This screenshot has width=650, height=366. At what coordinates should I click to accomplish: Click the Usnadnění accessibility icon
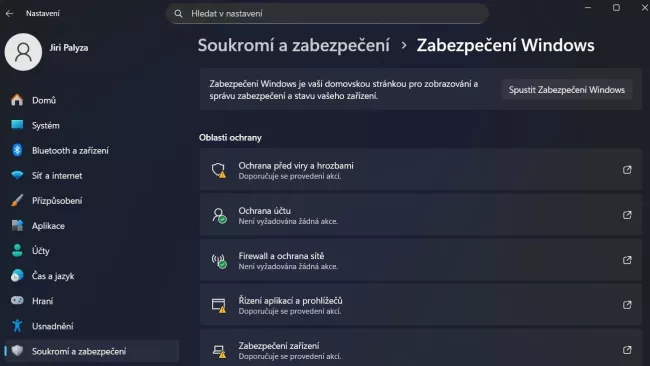[17, 326]
